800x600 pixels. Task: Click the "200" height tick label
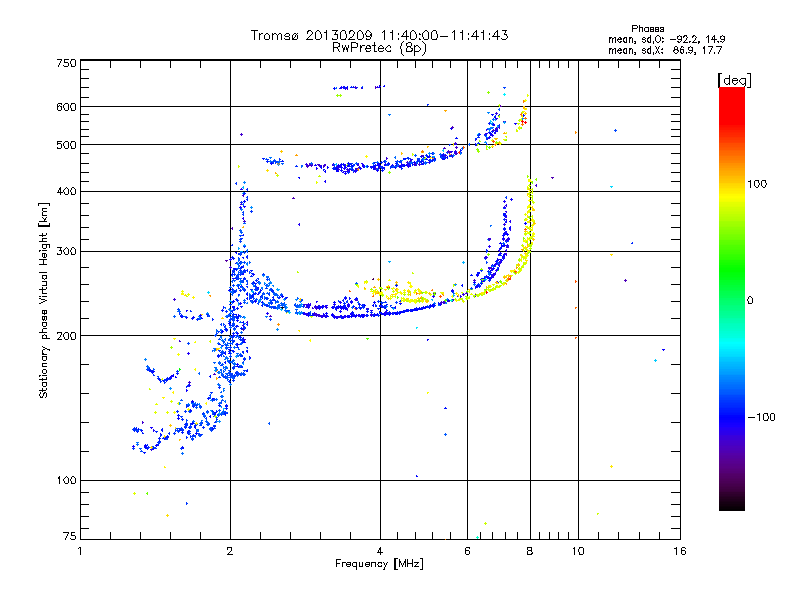coord(66,336)
